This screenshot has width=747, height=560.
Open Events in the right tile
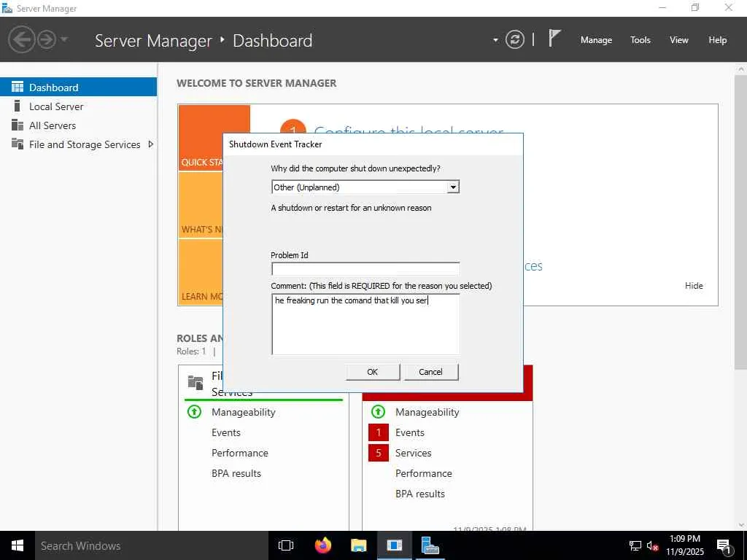(410, 432)
